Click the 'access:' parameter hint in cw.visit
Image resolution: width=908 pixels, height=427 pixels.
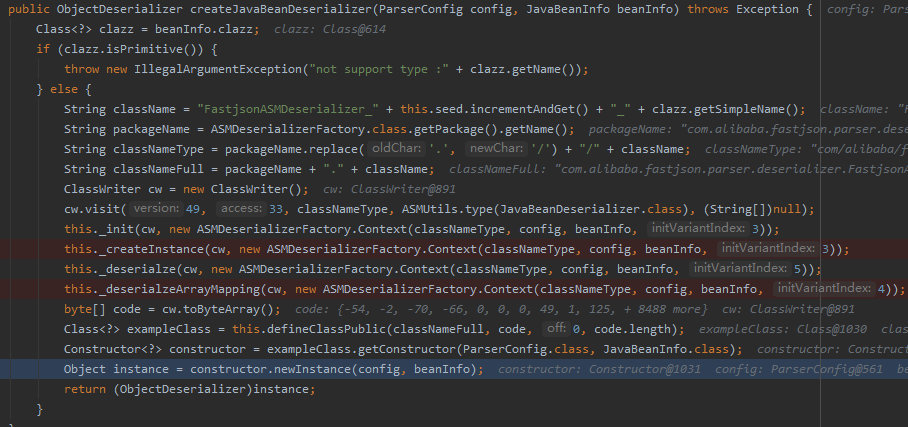pos(243,210)
